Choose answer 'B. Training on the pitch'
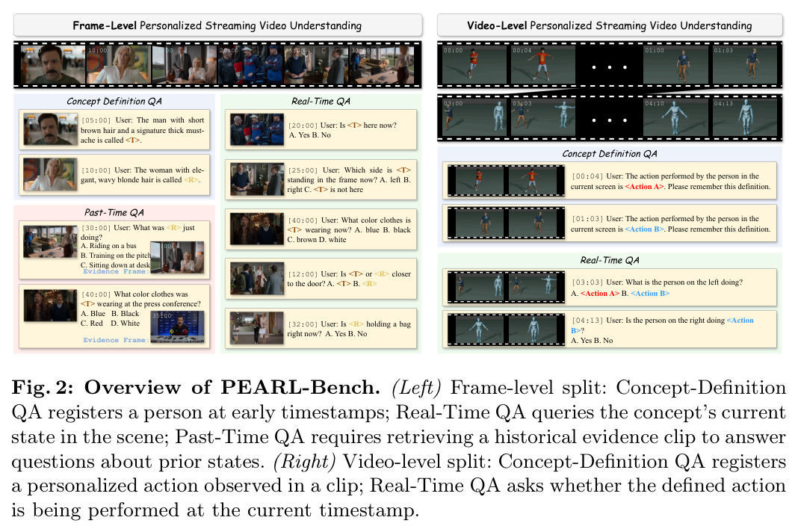 point(116,256)
